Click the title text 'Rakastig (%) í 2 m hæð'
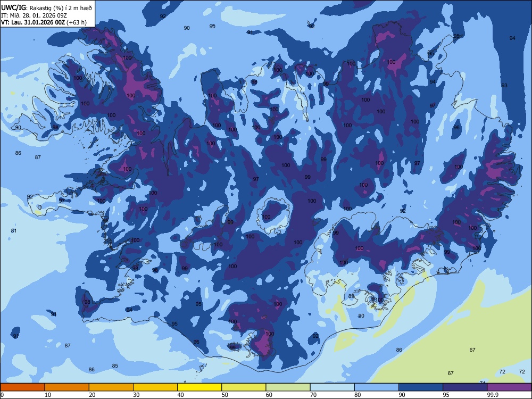The height and width of the screenshot is (399, 532). click(61, 8)
